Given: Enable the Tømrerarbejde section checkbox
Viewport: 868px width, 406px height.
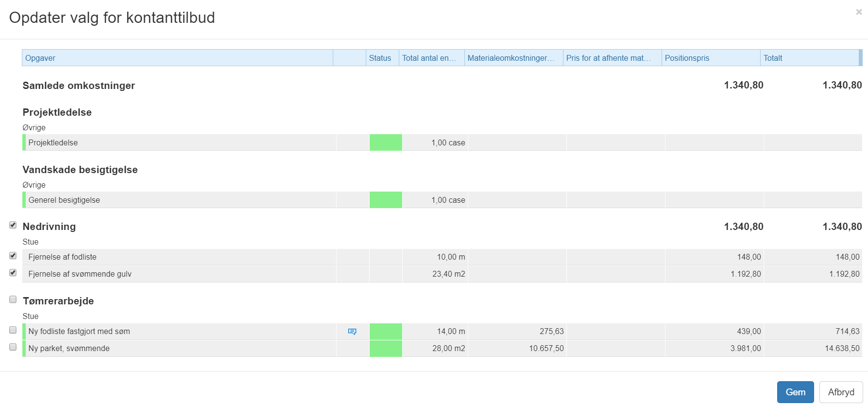Looking at the screenshot, I should [13, 300].
